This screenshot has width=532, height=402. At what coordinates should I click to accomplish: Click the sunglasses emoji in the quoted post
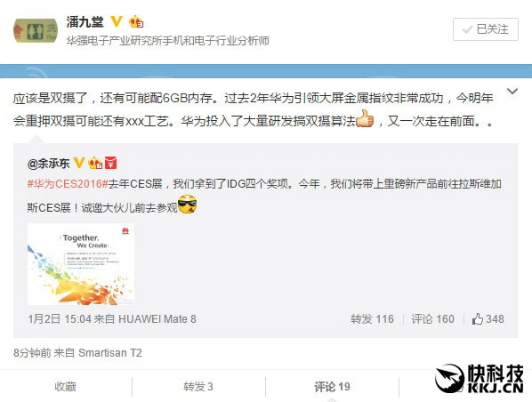(187, 204)
